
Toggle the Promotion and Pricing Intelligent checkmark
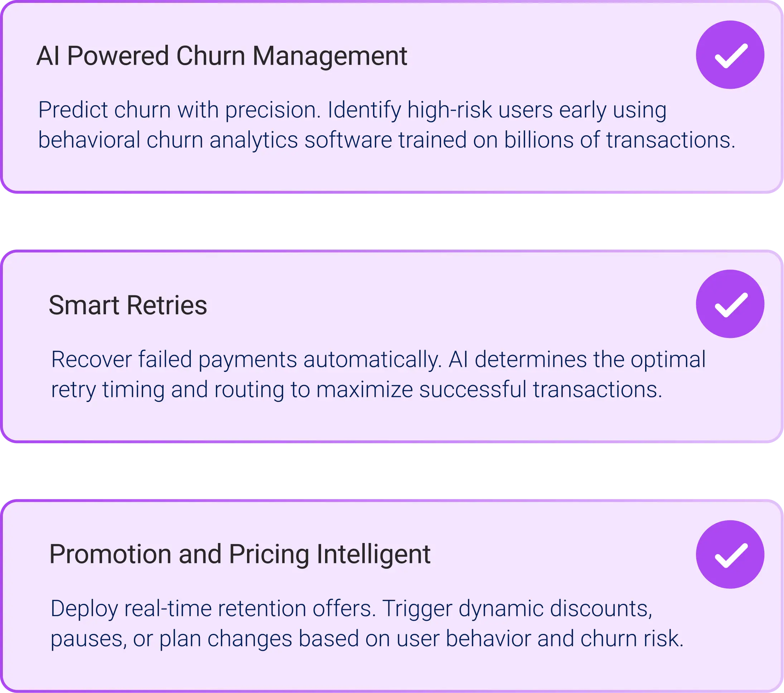tap(730, 554)
